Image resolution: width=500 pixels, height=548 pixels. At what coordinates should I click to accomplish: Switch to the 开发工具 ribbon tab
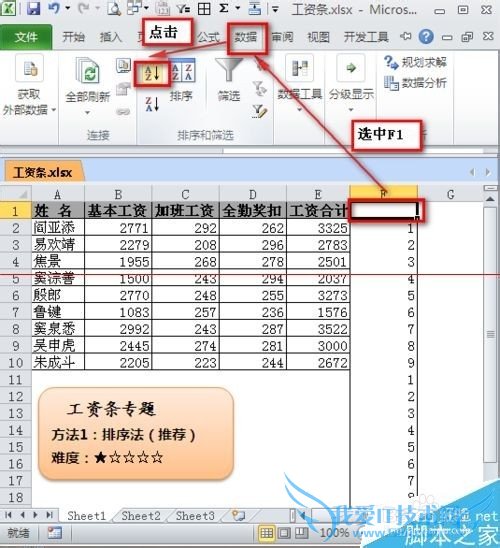tap(366, 37)
